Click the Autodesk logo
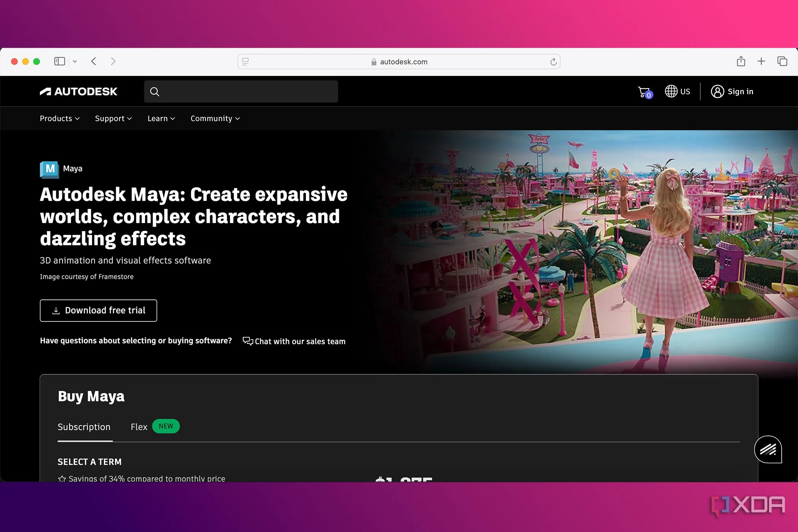The width and height of the screenshot is (798, 532). (79, 92)
